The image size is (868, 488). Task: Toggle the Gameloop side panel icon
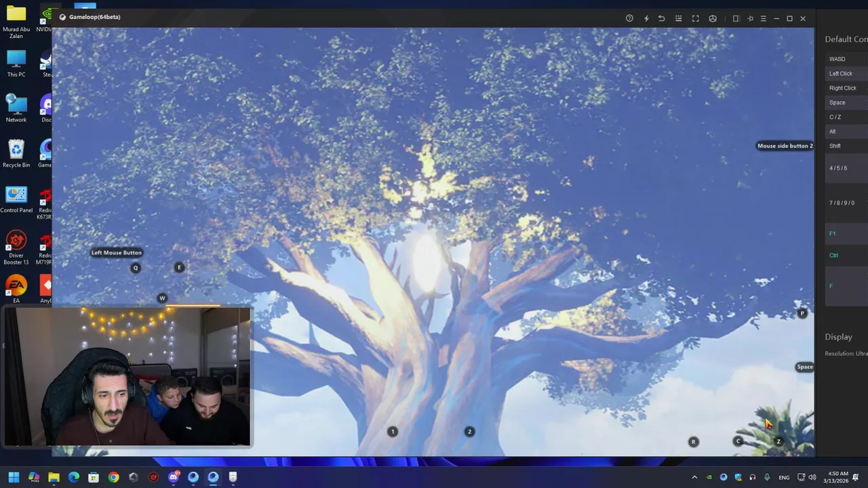pos(736,18)
